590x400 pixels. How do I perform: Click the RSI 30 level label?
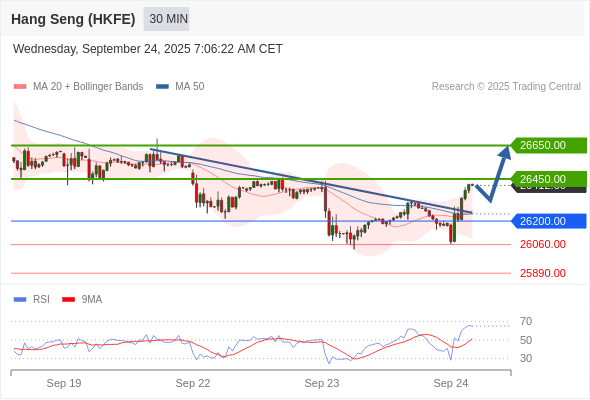[x=526, y=358]
